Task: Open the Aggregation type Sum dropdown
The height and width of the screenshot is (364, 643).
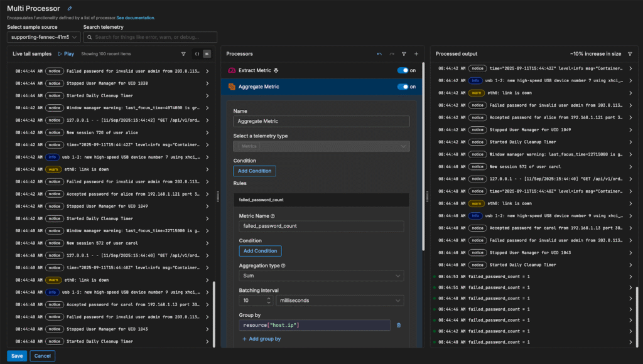Action: click(x=321, y=276)
